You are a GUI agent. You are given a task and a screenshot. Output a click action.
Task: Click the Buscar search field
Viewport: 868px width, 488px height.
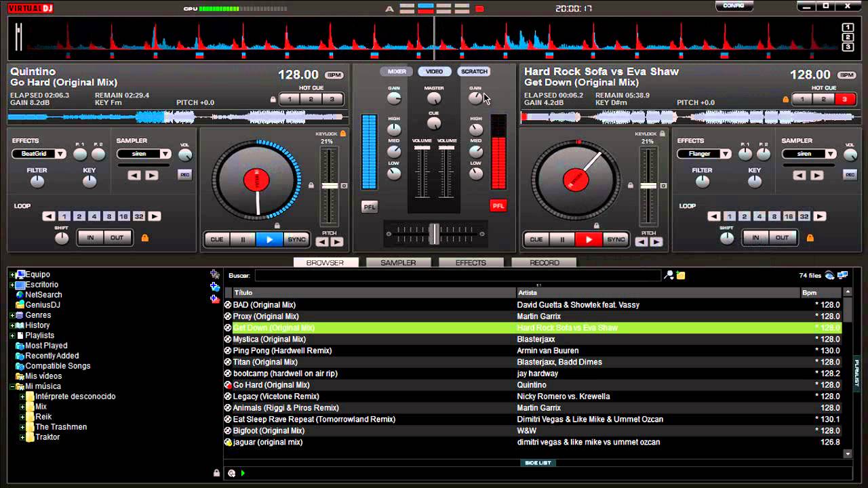coord(458,275)
